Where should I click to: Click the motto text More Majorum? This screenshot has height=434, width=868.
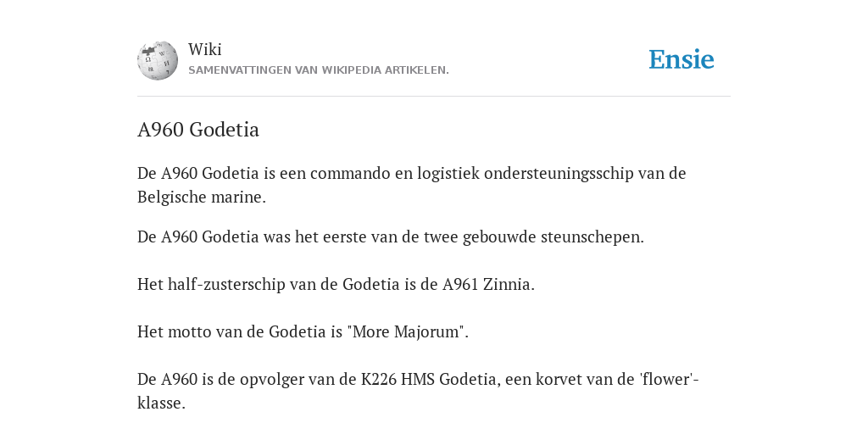pyautogui.click(x=408, y=332)
